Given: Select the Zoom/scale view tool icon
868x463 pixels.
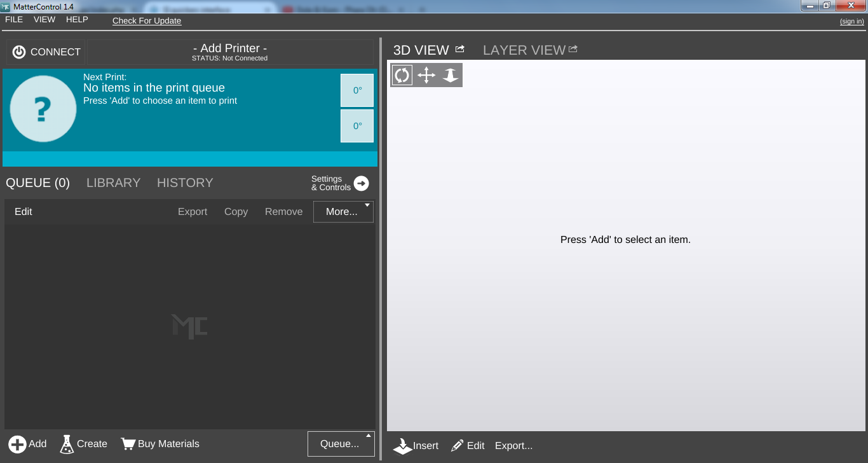Looking at the screenshot, I should pos(451,75).
